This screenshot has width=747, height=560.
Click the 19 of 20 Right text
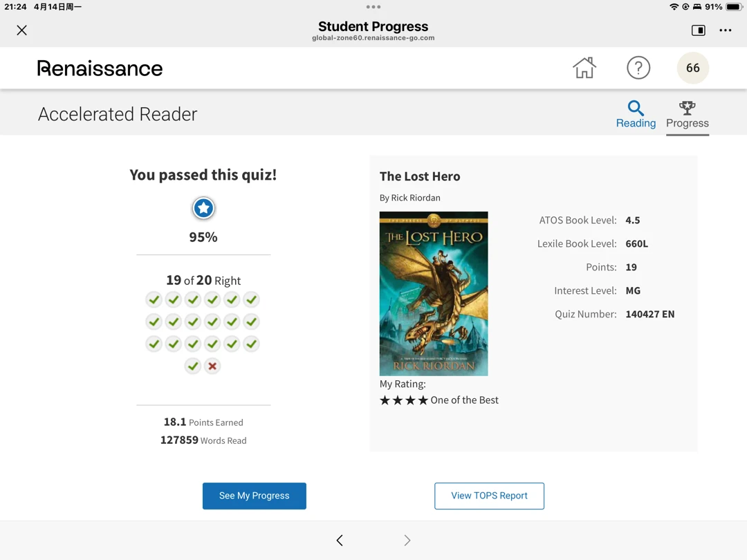tap(203, 281)
